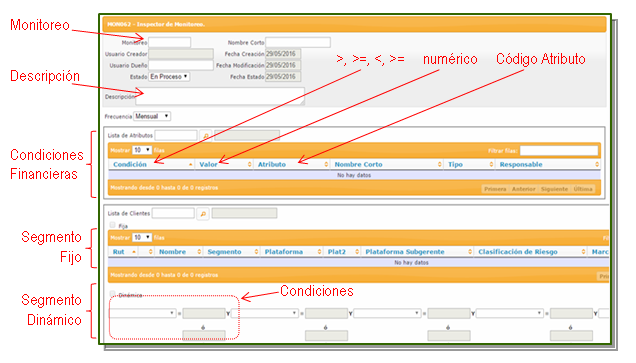Enable the Dinámica segment checkbox
This screenshot has height=363, width=636.
pyautogui.click(x=112, y=294)
